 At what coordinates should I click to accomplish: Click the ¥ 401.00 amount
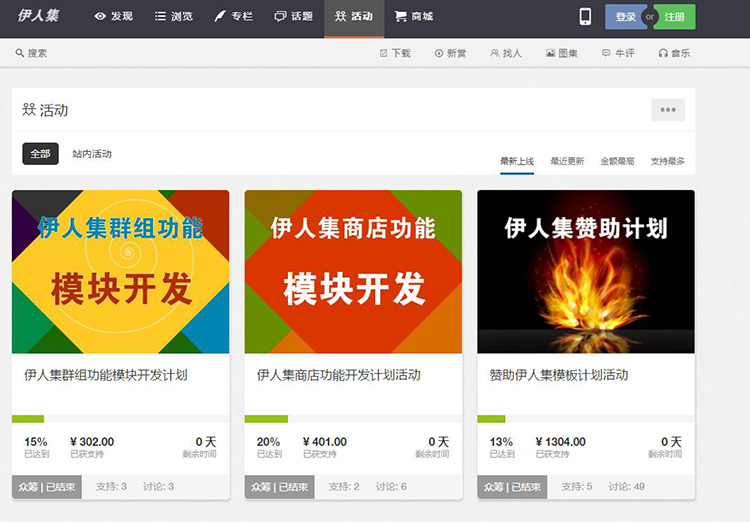coord(325,442)
